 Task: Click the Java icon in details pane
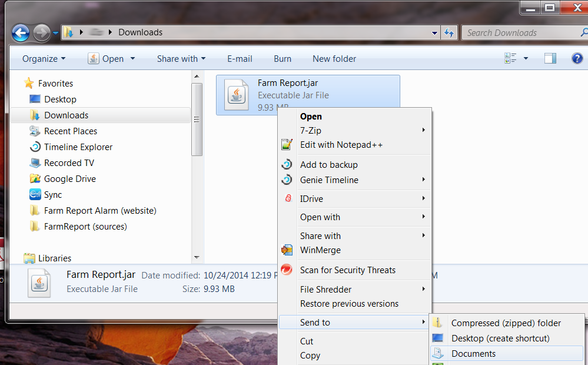click(39, 283)
